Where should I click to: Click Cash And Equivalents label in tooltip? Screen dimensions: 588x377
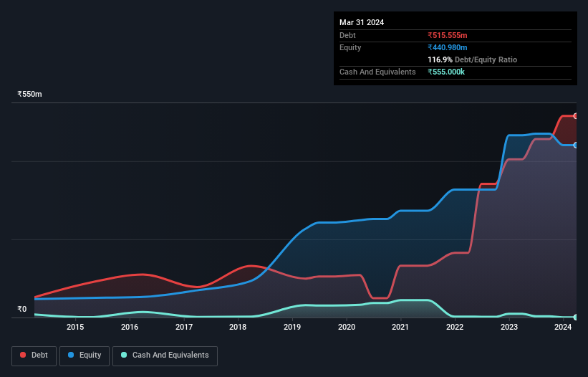[377, 72]
